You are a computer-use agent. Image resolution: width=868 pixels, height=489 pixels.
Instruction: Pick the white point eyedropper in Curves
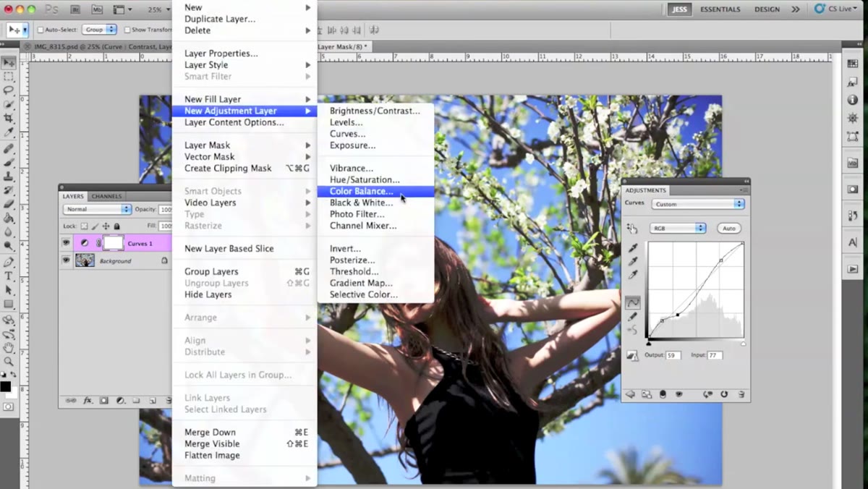pyautogui.click(x=633, y=275)
